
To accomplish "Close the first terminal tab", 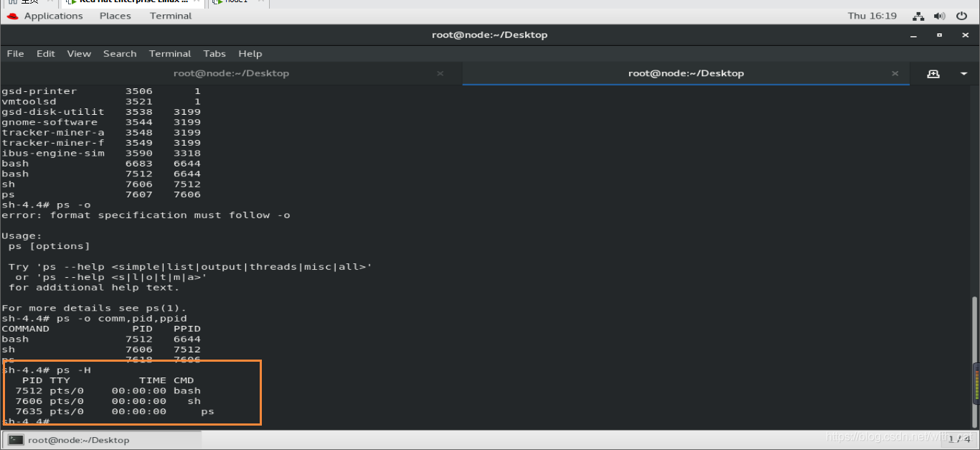I will click(x=440, y=73).
